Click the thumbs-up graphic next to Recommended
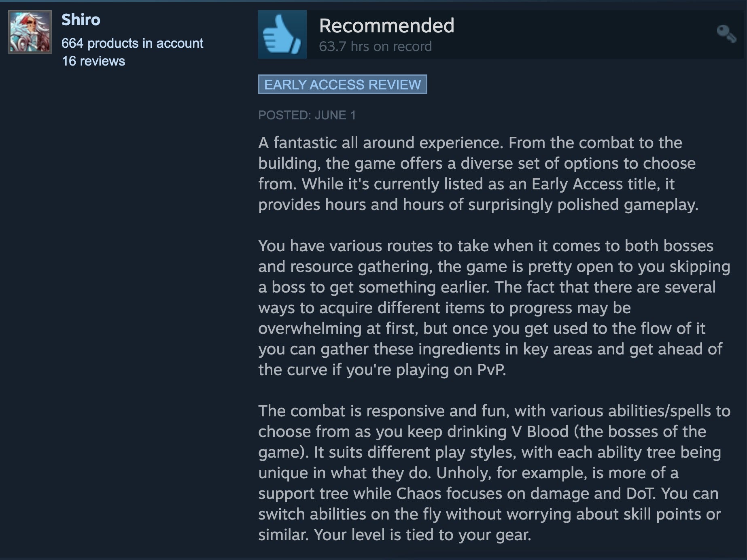 tap(282, 34)
